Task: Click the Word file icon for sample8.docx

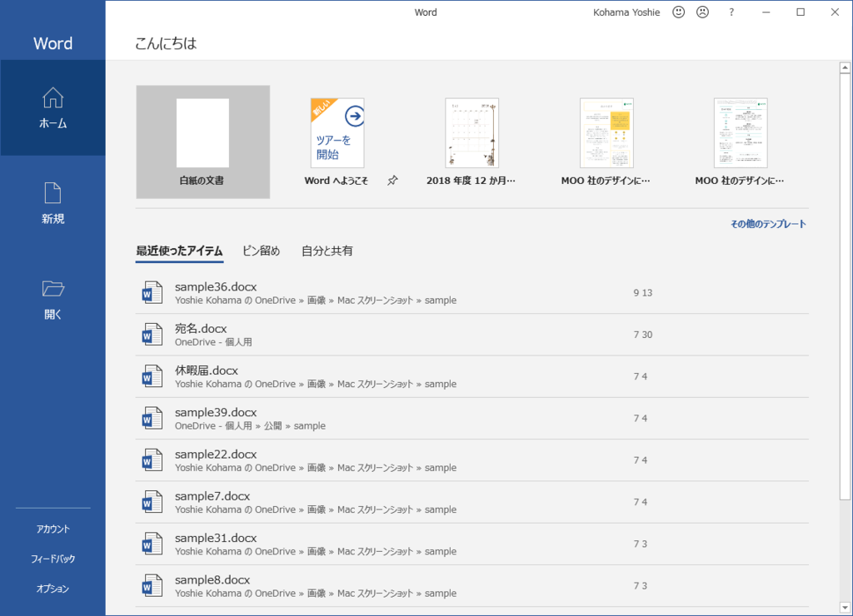Action: click(152, 585)
